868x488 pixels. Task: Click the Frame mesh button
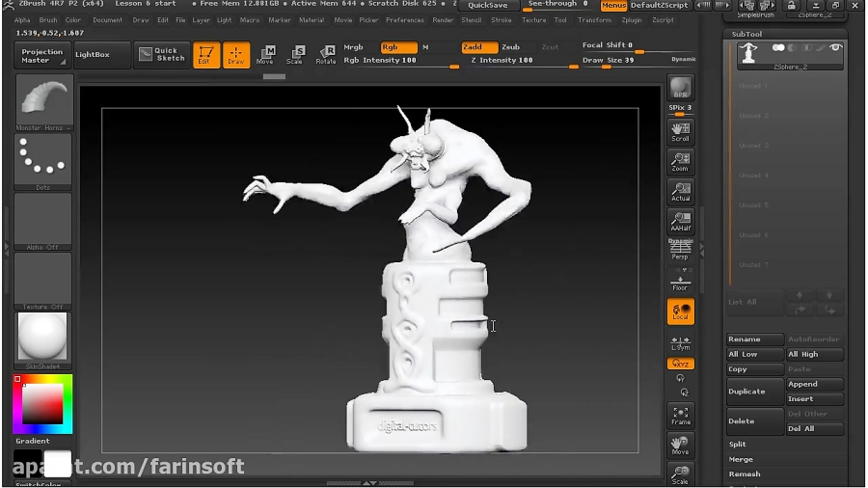click(x=680, y=416)
